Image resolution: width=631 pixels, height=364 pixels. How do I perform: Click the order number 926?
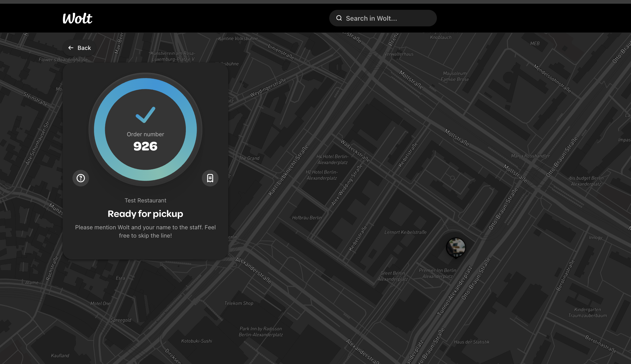point(145,146)
